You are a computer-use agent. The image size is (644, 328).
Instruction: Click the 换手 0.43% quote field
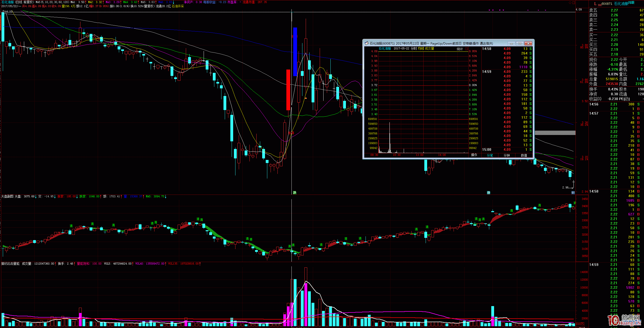tap(604, 89)
